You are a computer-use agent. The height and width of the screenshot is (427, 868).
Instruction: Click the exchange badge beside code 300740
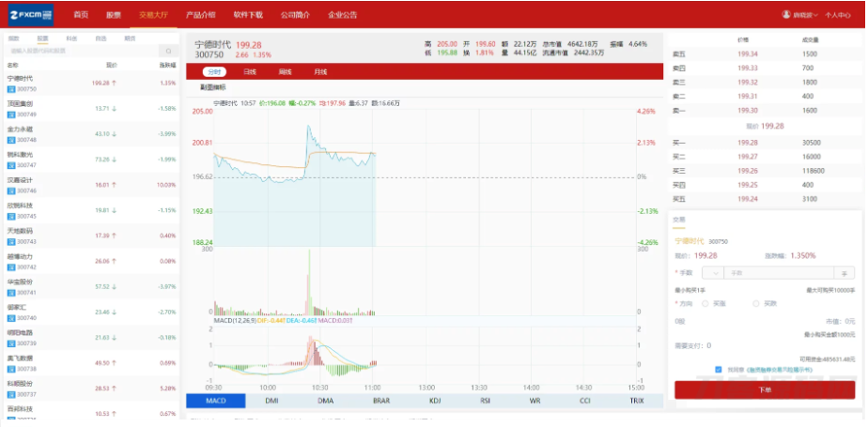(x=11, y=318)
